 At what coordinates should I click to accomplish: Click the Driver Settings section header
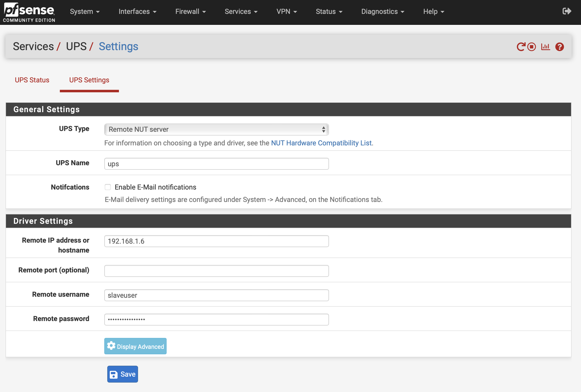288,221
